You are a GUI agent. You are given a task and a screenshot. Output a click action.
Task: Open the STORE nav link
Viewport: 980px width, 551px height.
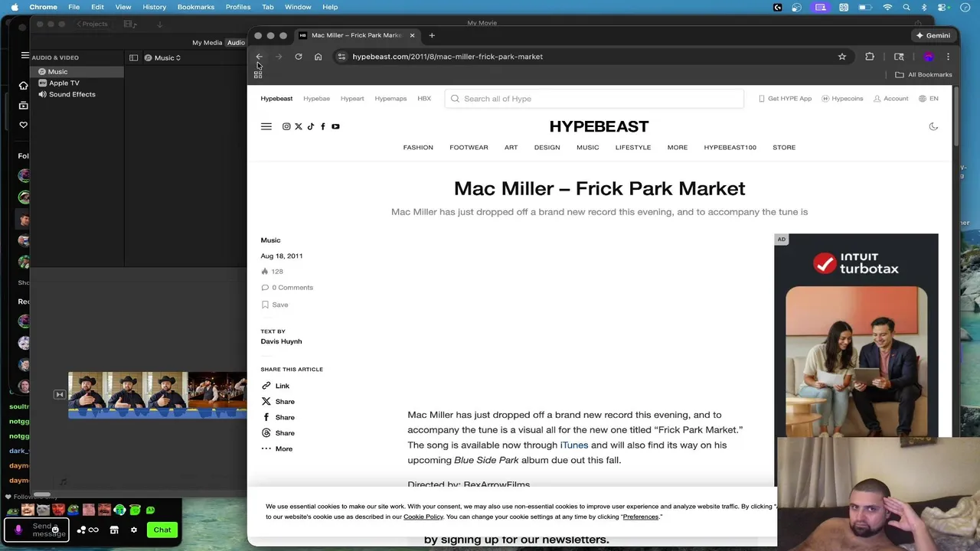(x=784, y=148)
